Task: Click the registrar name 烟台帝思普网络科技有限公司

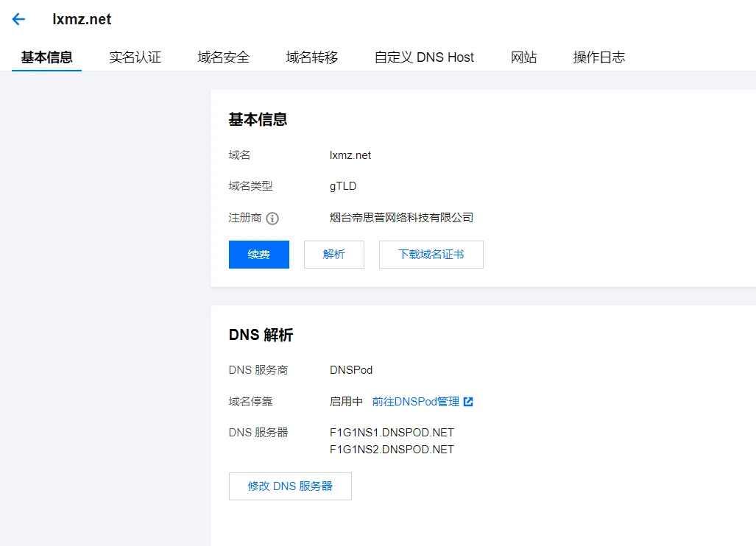Action: click(x=401, y=218)
